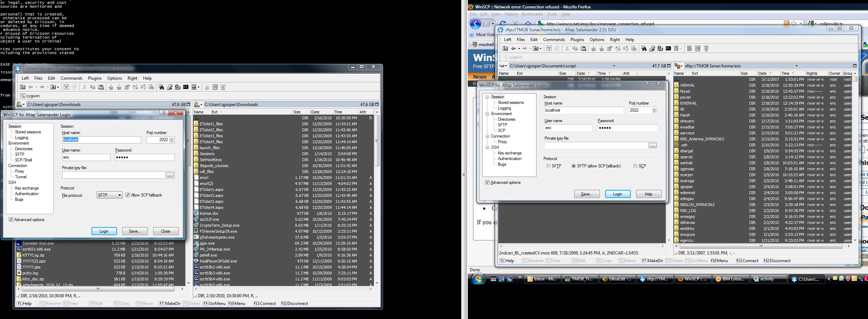The image size is (868, 319).
Task: Collapse SSH tree node in right login dialog
Action: tap(487, 147)
